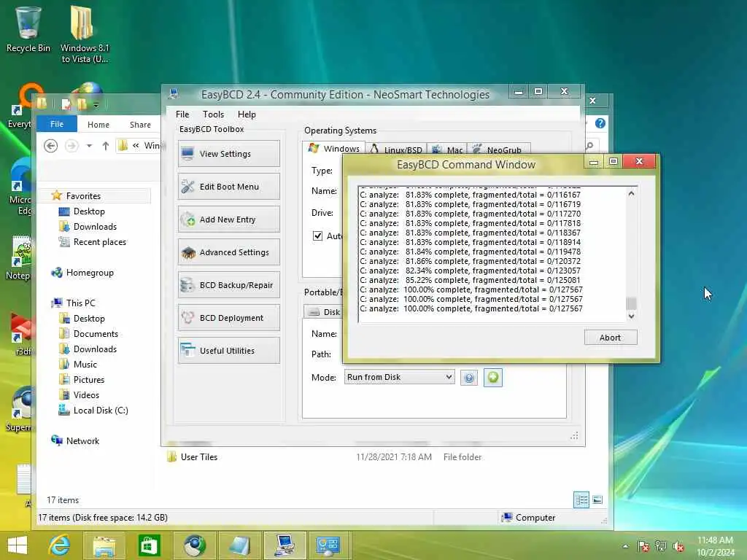This screenshot has height=560, width=747.
Task: Select Pictures under This PC
Action: pos(88,379)
